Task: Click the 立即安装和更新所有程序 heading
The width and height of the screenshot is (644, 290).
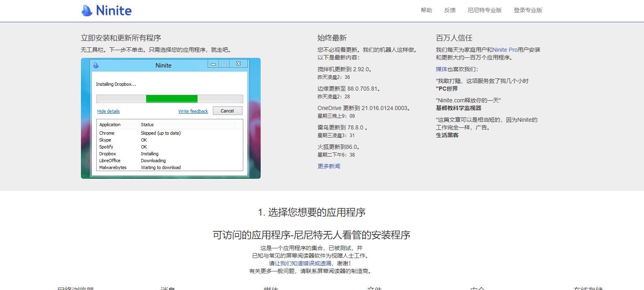Action: [x=121, y=38]
